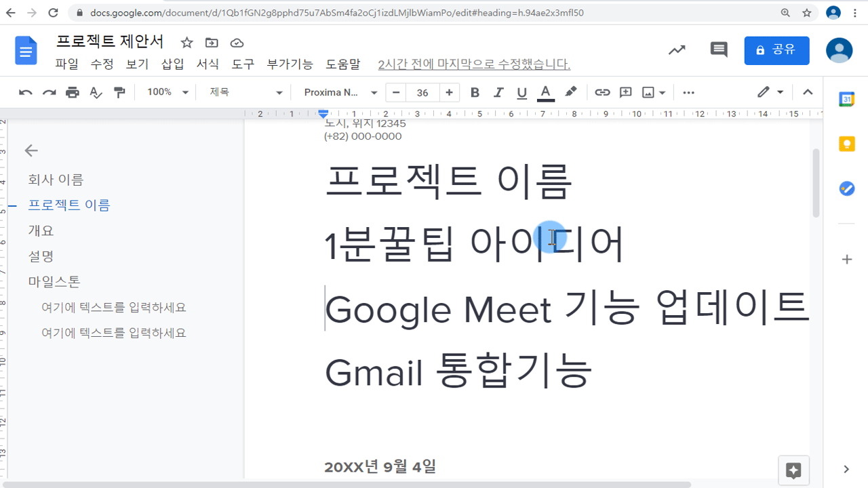The width and height of the screenshot is (868, 488).
Task: Open Google Tasks side panel
Action: click(x=847, y=188)
